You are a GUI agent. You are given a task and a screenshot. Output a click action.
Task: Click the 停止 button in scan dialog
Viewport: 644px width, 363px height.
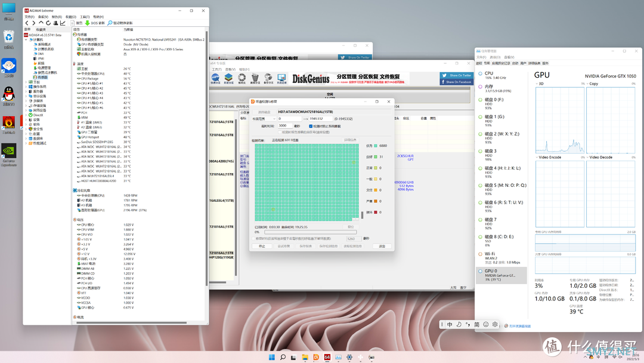pyautogui.click(x=262, y=246)
